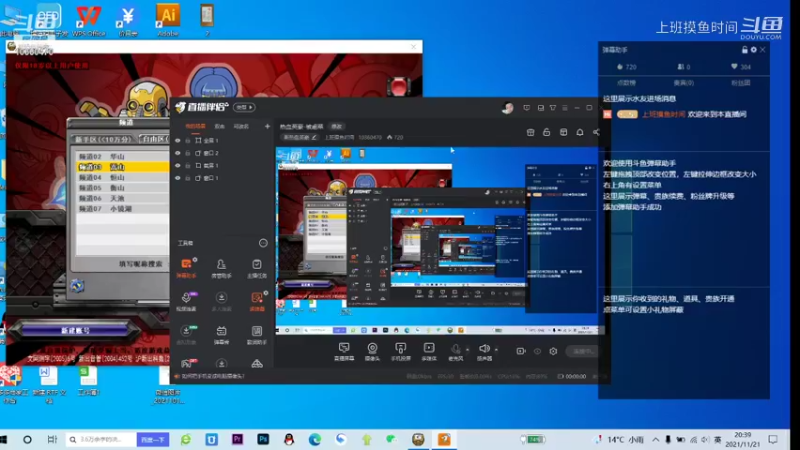Add 多媒体 multimedia source
This screenshot has width=800, height=450.
click(x=429, y=351)
